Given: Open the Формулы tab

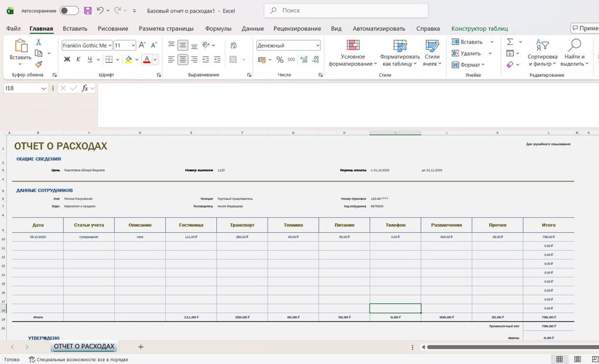Looking at the screenshot, I should point(218,29).
